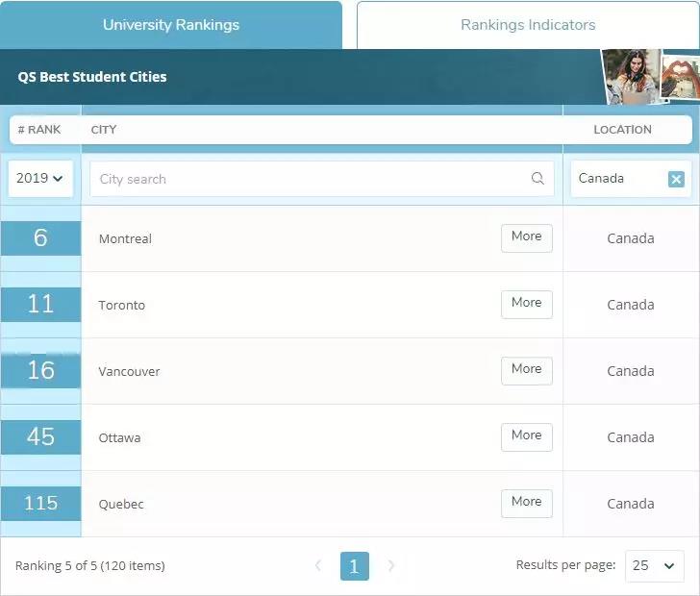
Task: Click rank 6 cell
Action: pyautogui.click(x=40, y=238)
